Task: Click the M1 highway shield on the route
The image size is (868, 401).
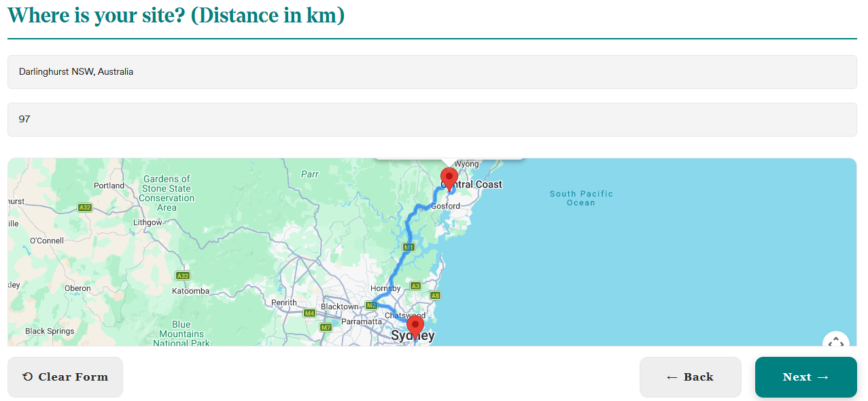Action: coord(409,247)
